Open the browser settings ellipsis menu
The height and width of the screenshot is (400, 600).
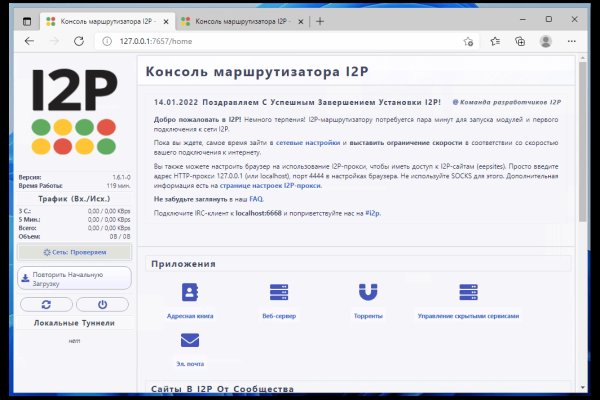572,41
